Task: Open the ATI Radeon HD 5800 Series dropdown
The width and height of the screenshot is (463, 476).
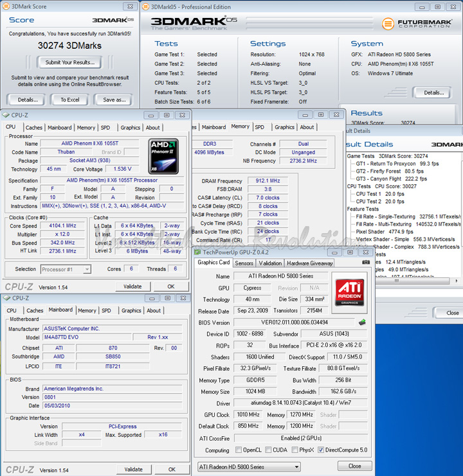Action: (249, 467)
